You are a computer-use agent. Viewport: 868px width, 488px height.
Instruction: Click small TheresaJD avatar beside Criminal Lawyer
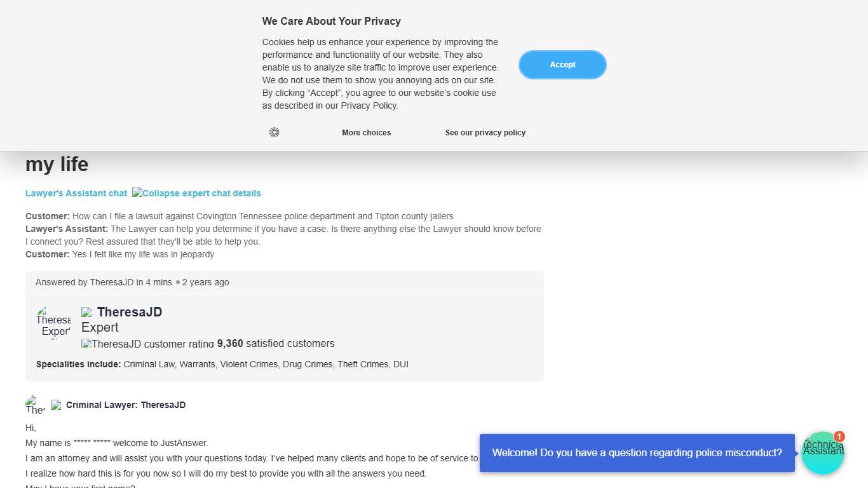click(35, 405)
